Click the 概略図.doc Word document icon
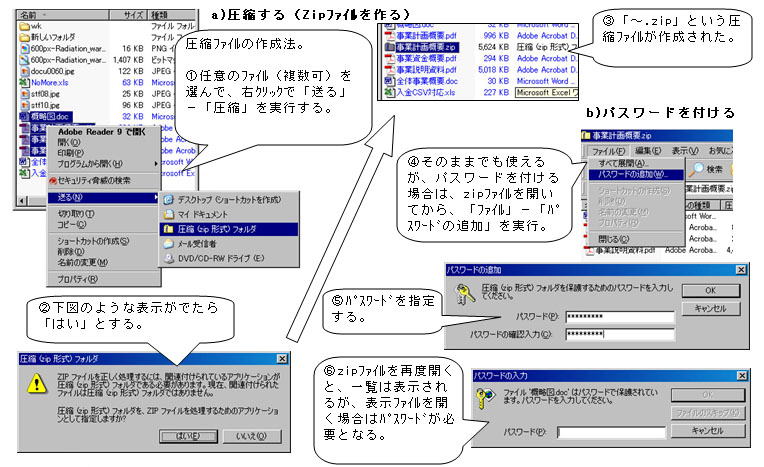This screenshot has height=467, width=764. (x=24, y=117)
